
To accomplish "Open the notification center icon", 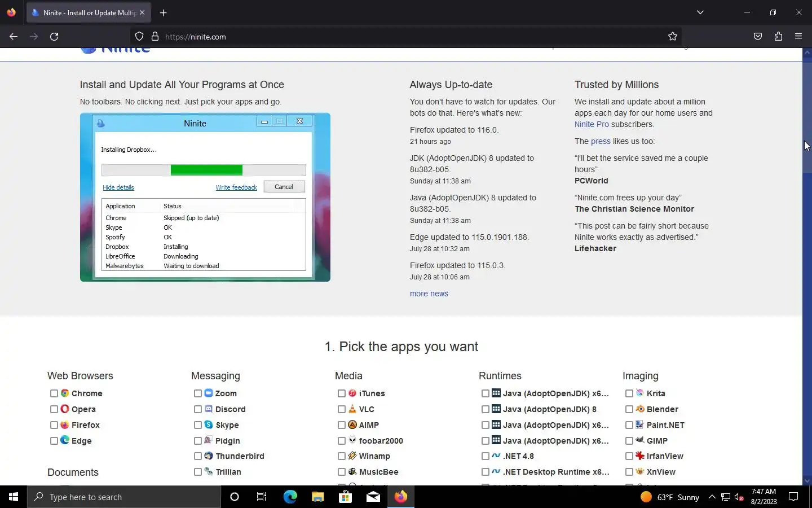I will [x=793, y=497].
